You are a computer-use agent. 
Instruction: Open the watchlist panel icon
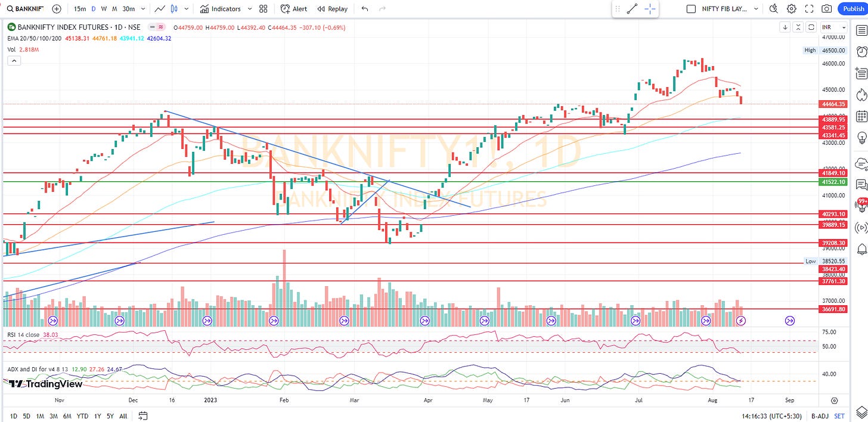point(861,30)
